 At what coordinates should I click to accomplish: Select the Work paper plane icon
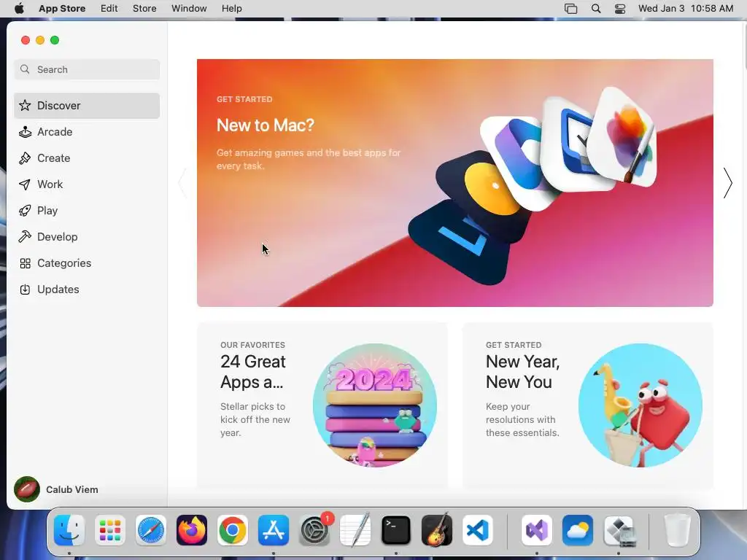(x=25, y=184)
